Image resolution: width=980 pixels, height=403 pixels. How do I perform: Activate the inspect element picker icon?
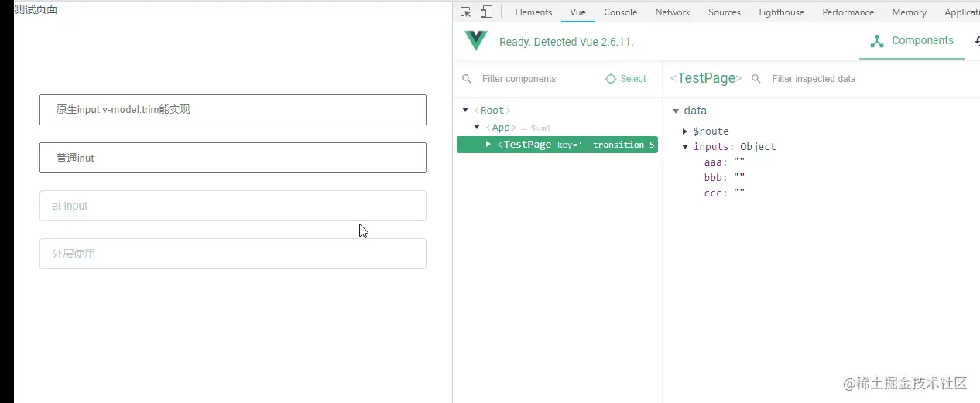465,12
